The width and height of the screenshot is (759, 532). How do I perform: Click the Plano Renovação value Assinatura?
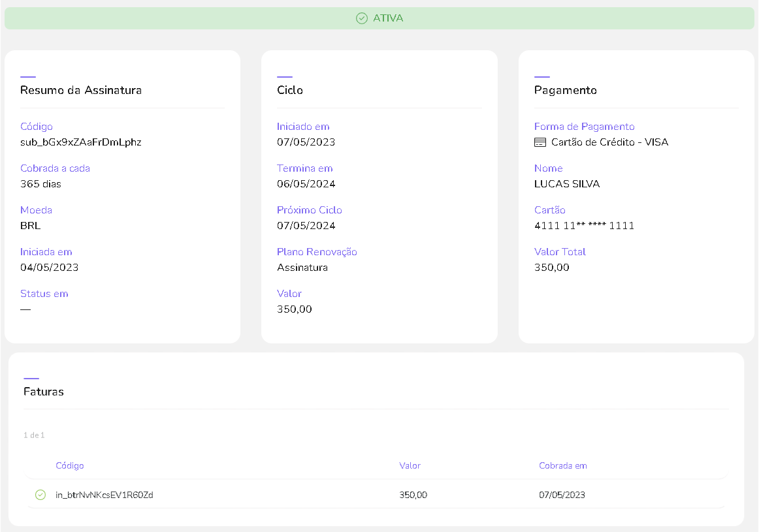pyautogui.click(x=302, y=268)
